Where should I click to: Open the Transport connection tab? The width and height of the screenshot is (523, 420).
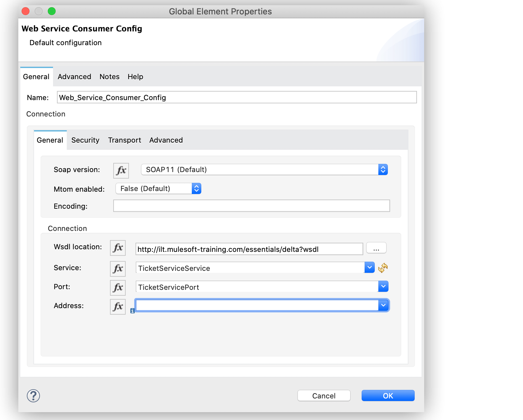click(124, 140)
